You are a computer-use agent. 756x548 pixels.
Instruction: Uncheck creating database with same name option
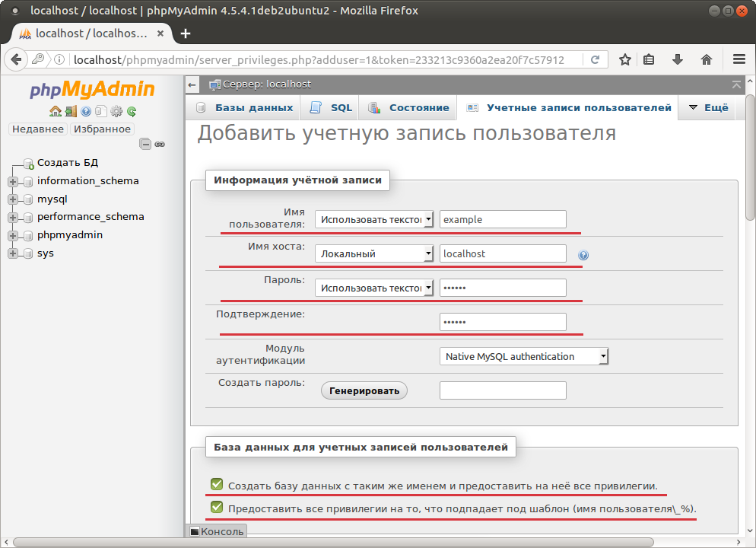[217, 483]
